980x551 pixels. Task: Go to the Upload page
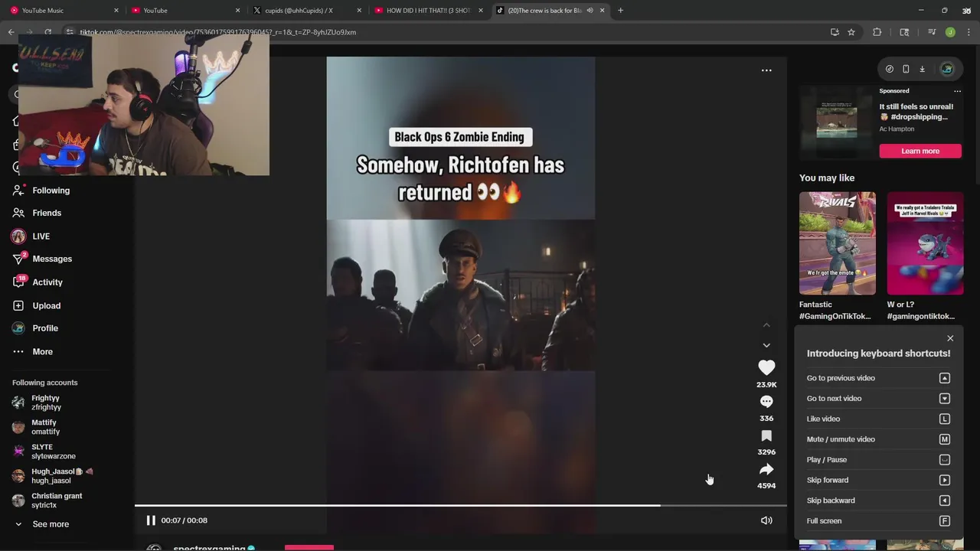37,305
